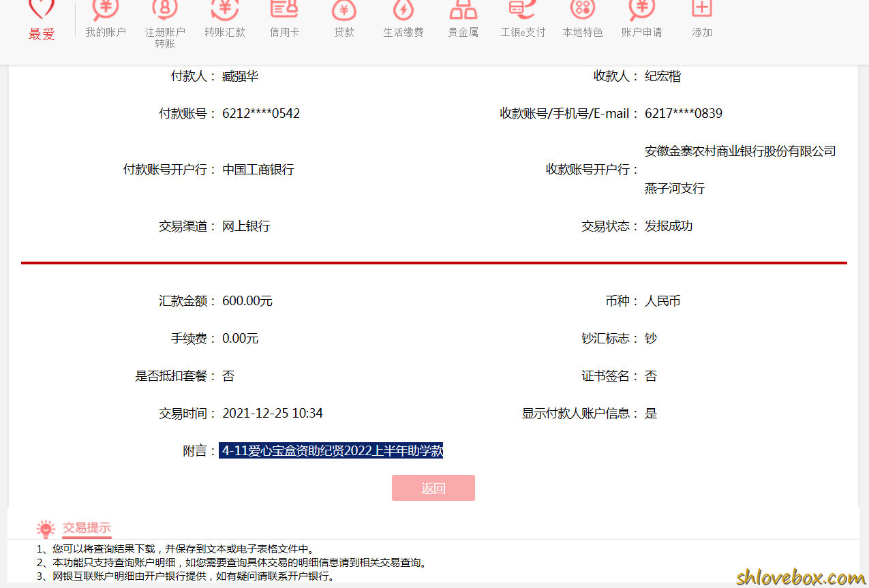Open the 本地特色 local features icon
The height and width of the screenshot is (588, 869).
[583, 8]
